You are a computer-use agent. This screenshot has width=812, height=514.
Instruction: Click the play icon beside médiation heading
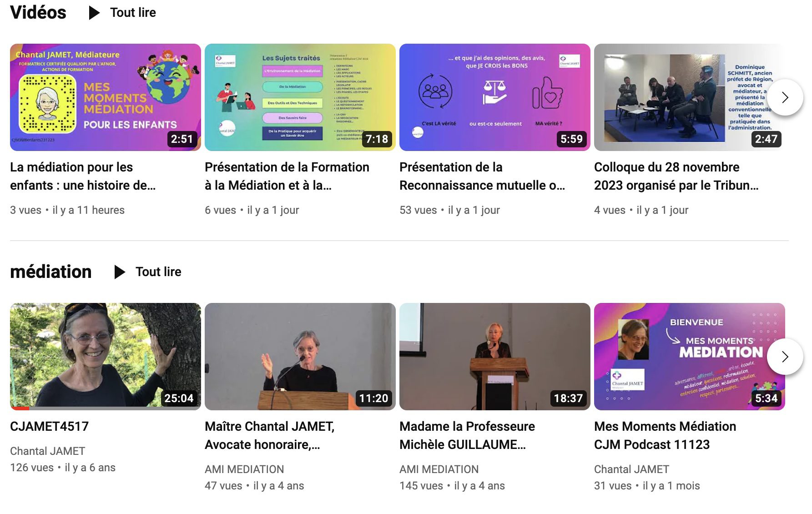pos(120,272)
